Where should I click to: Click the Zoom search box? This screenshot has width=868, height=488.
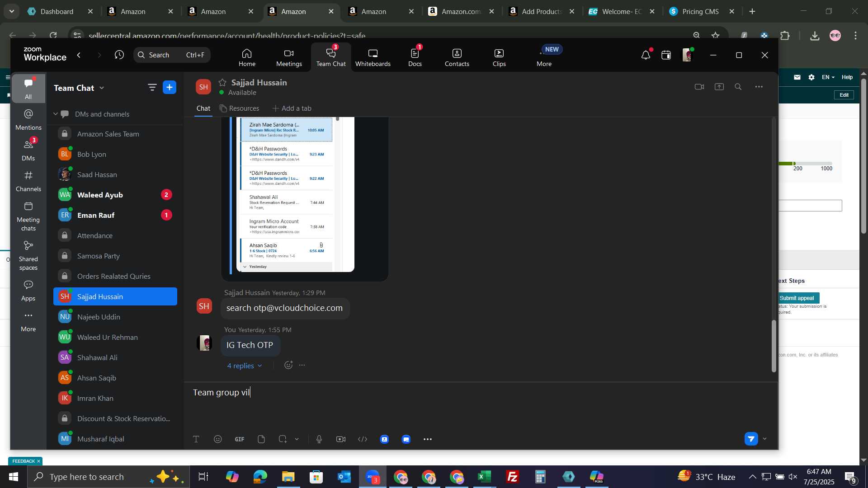click(x=172, y=55)
